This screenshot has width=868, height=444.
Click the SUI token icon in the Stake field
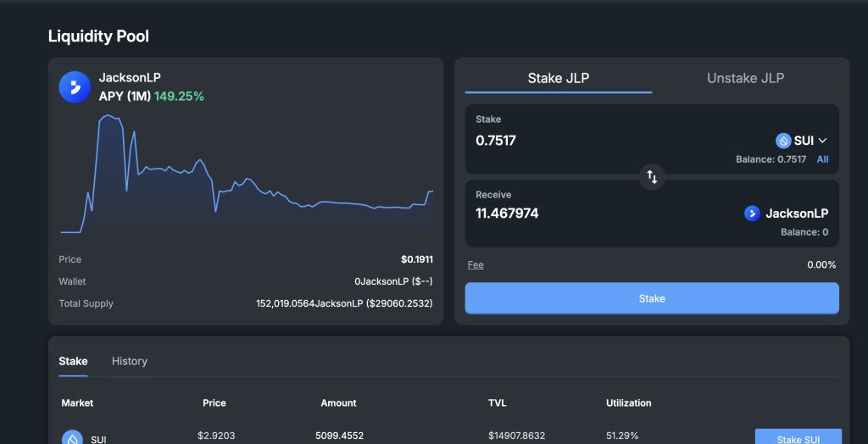[x=782, y=141]
